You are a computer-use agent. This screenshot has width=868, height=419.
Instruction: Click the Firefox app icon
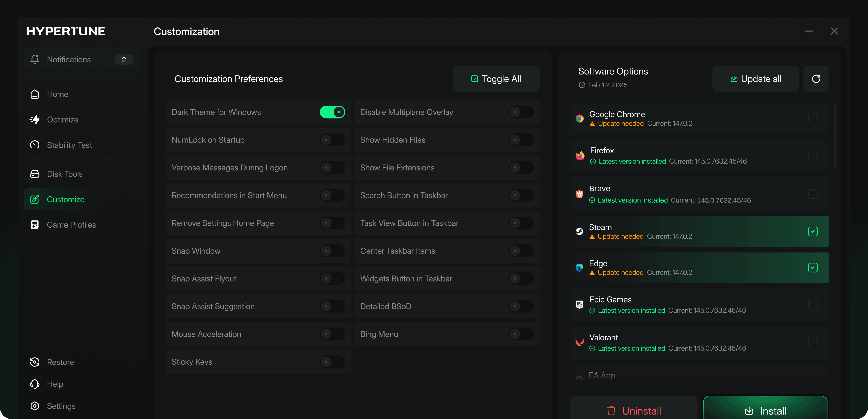[580, 155]
